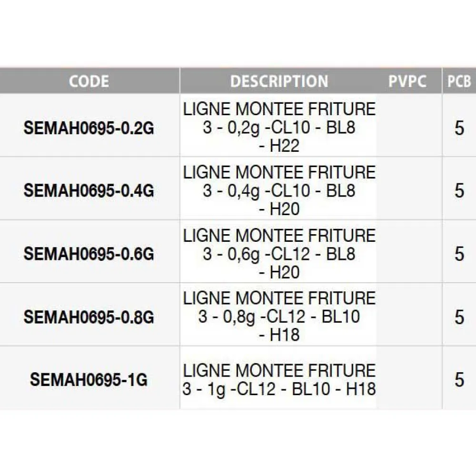Click the PVPC column header

point(407,81)
